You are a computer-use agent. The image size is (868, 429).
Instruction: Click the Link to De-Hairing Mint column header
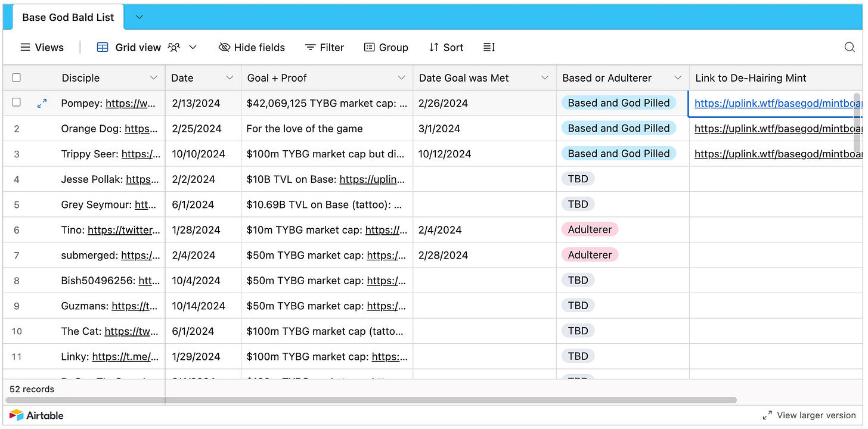point(776,78)
